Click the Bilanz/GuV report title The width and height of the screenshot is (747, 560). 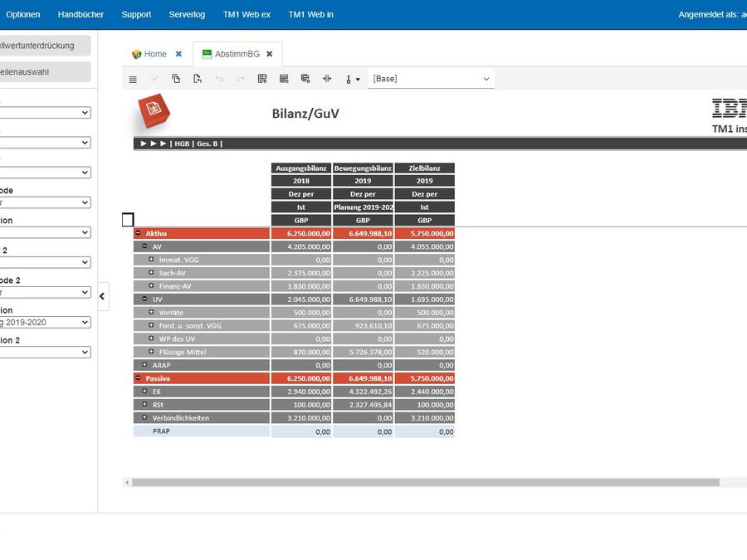point(305,114)
